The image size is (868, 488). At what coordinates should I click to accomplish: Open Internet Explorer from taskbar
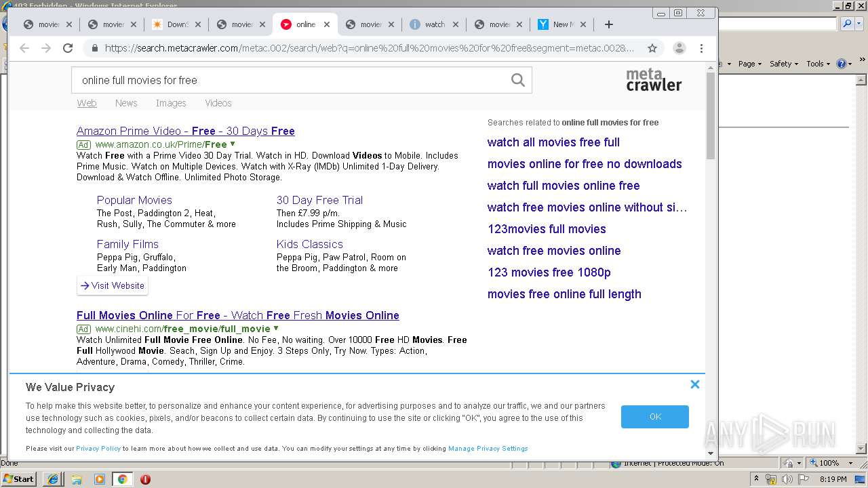pyautogui.click(x=53, y=479)
